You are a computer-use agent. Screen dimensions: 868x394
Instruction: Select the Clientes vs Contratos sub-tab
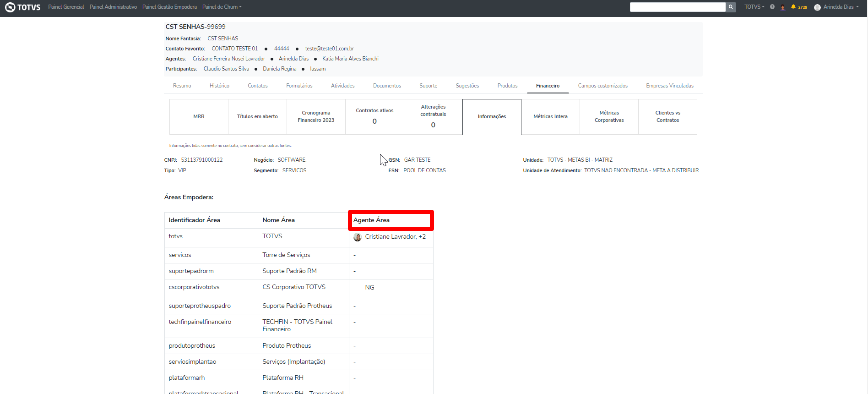[667, 117]
